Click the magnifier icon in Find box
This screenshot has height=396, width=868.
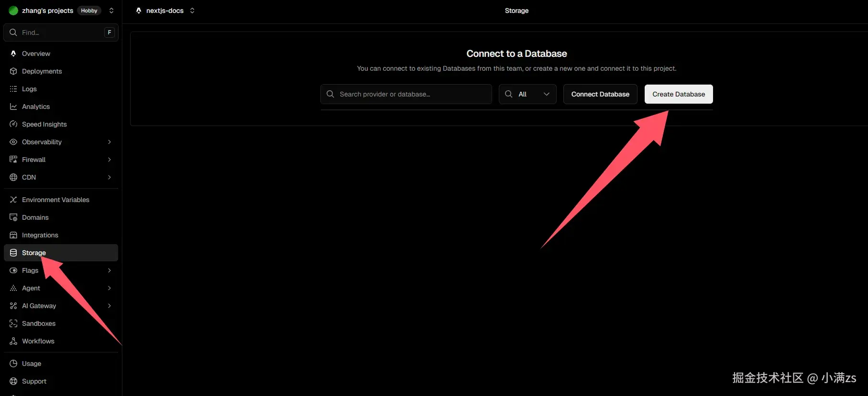tap(13, 32)
